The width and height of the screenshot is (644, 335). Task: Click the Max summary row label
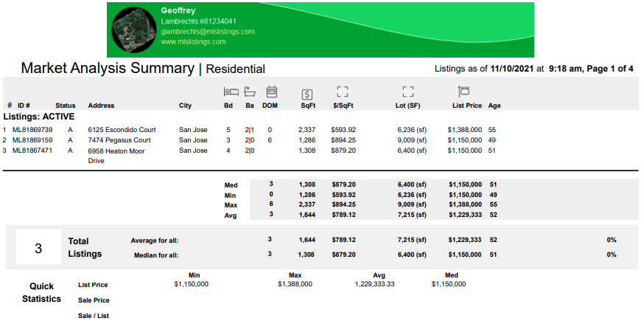pyautogui.click(x=231, y=205)
